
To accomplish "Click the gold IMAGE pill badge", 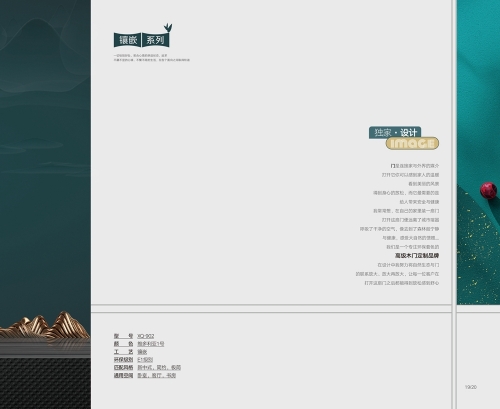I will [412, 143].
